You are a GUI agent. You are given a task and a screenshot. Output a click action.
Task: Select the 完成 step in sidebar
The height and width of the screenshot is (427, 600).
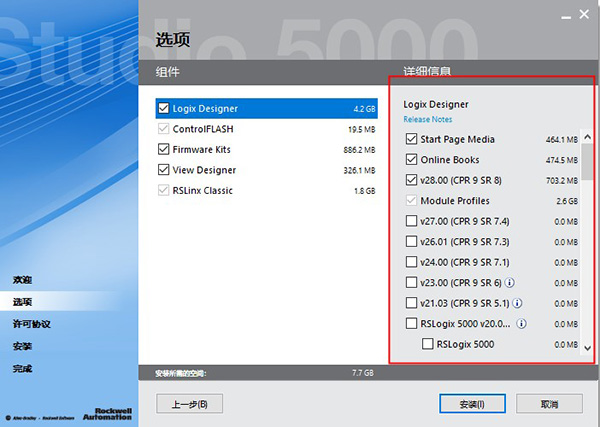pyautogui.click(x=22, y=368)
